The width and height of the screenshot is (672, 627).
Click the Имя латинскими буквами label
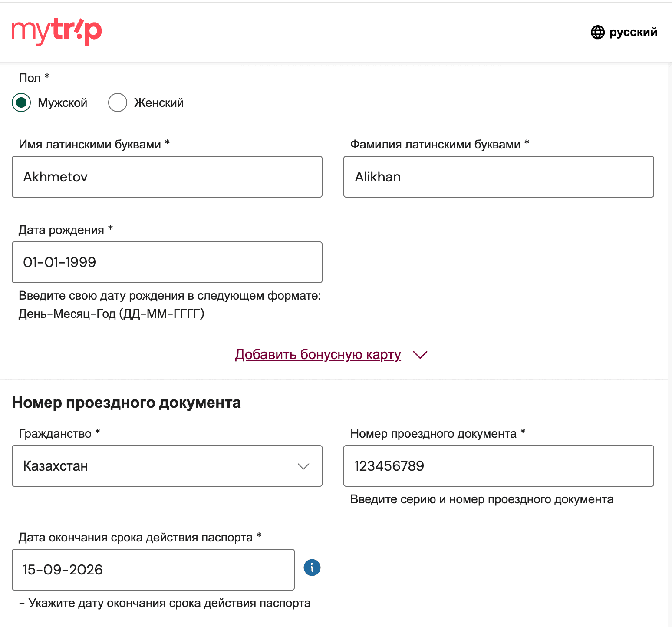tap(90, 145)
